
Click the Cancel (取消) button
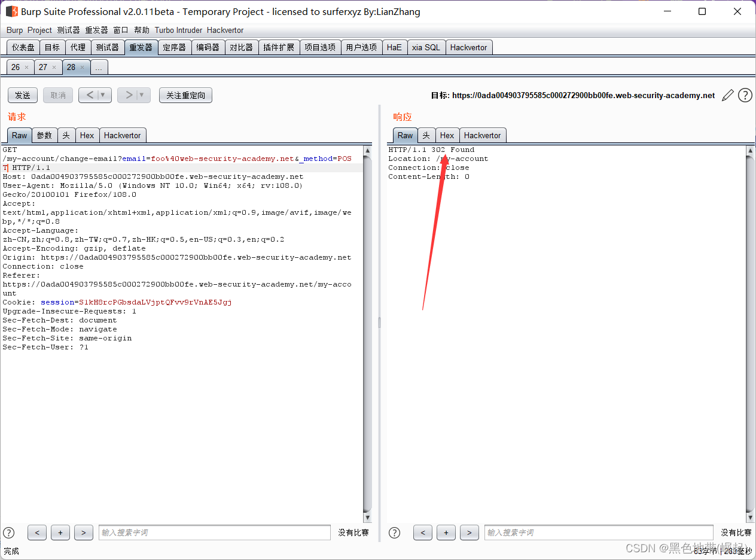[x=58, y=95]
